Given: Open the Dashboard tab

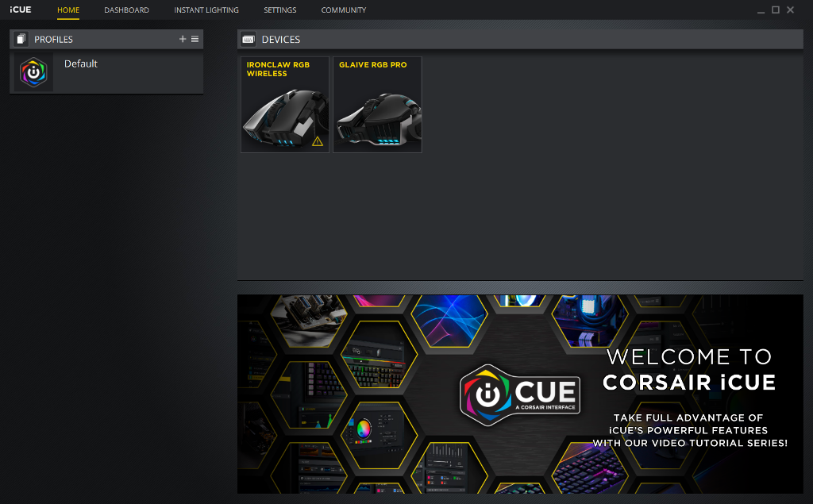Looking at the screenshot, I should 126,10.
